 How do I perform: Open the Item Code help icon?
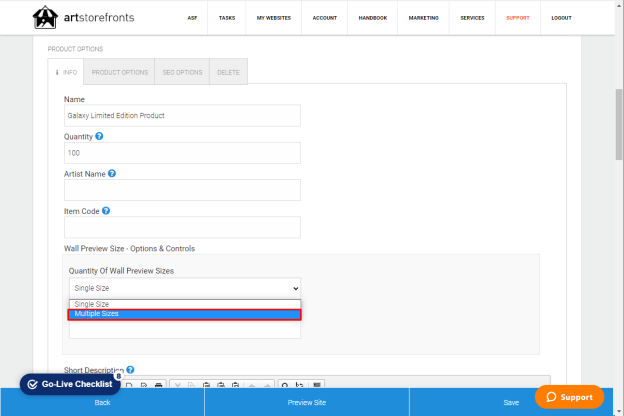pyautogui.click(x=106, y=211)
